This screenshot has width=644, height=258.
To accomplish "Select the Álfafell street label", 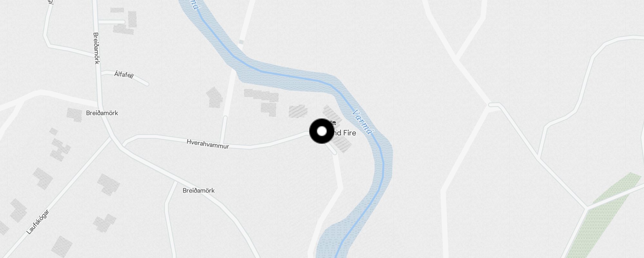I will point(124,75).
